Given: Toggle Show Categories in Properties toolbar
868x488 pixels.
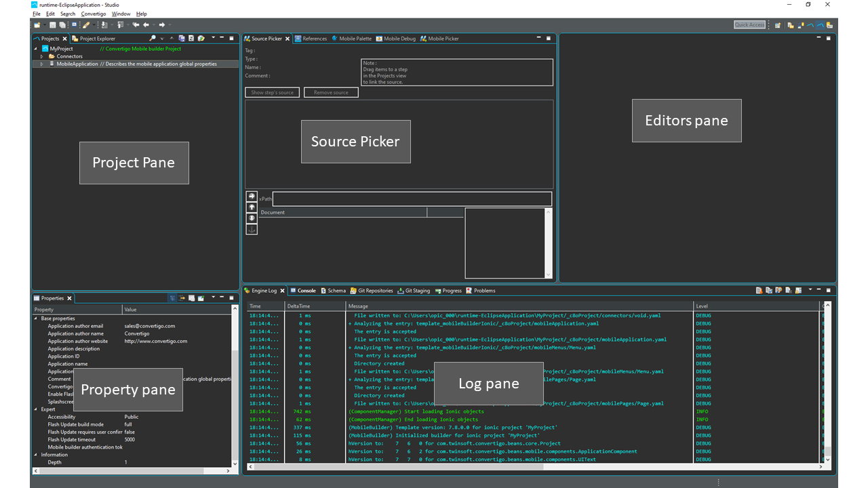Looking at the screenshot, I should 173,298.
